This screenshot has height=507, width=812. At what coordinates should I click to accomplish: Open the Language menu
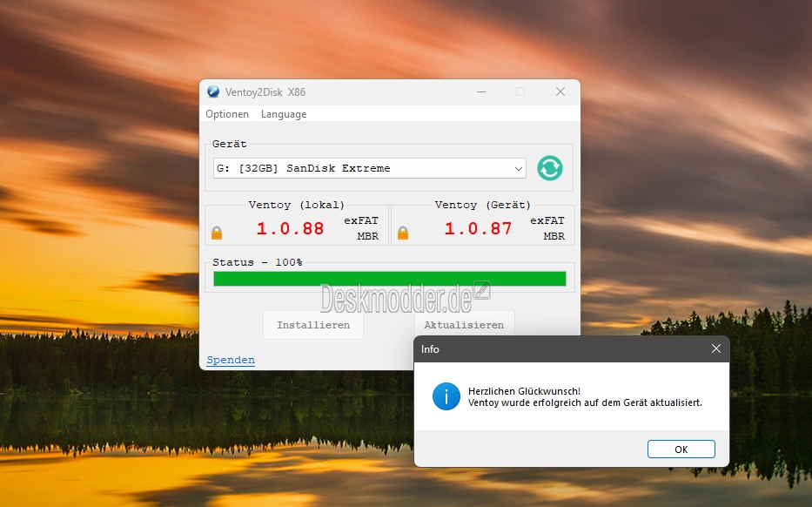tap(284, 114)
